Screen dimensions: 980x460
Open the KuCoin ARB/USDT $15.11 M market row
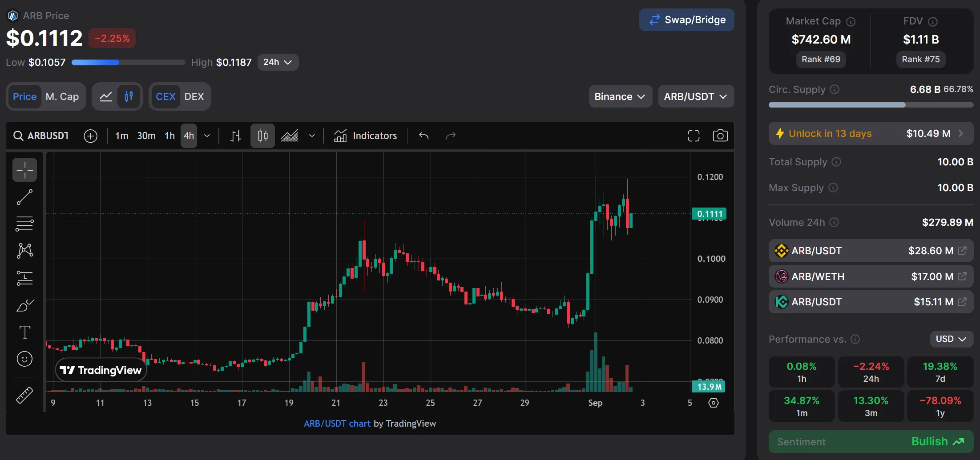[871, 302]
